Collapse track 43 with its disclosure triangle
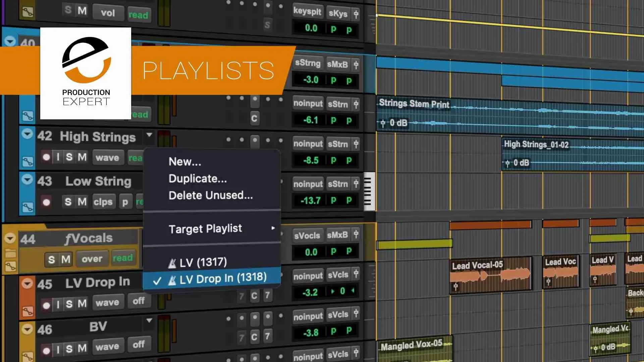This screenshot has width=644, height=362. tap(27, 179)
